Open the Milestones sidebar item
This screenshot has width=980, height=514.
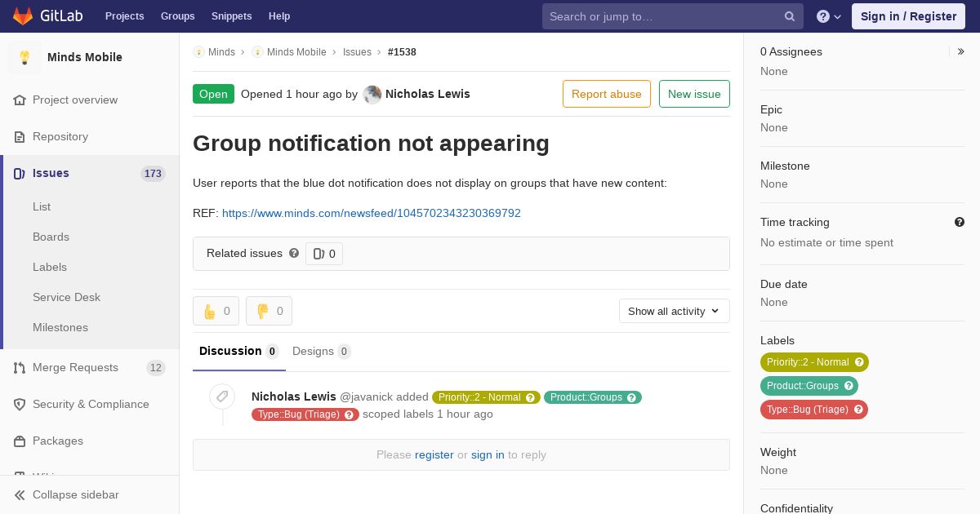(60, 327)
